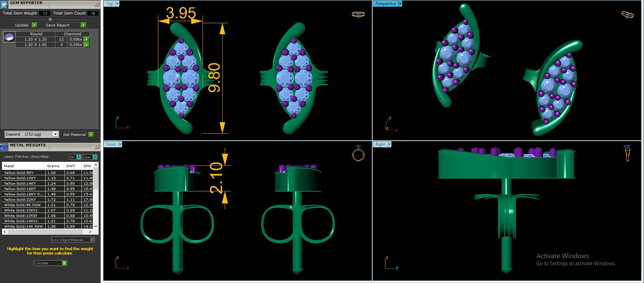644x283 pixels.
Task: Click the Perspective viewport ring orientation icon
Action: (627, 15)
